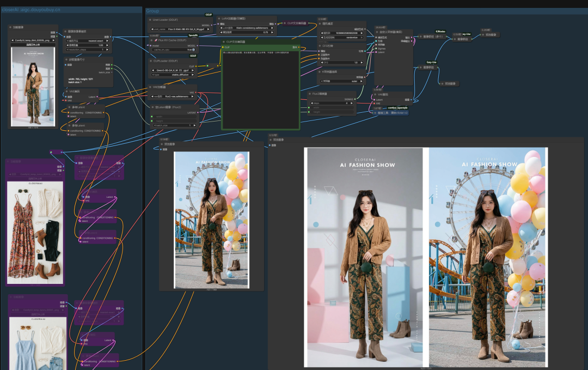
Task: Collapse the Unet Loader (GGUF) node dot
Action: (x=150, y=20)
